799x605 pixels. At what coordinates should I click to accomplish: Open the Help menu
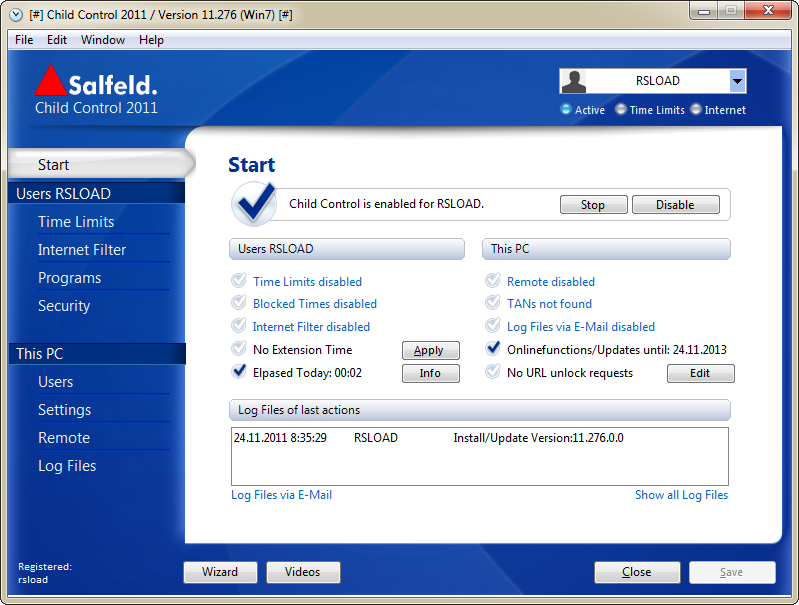pos(151,40)
